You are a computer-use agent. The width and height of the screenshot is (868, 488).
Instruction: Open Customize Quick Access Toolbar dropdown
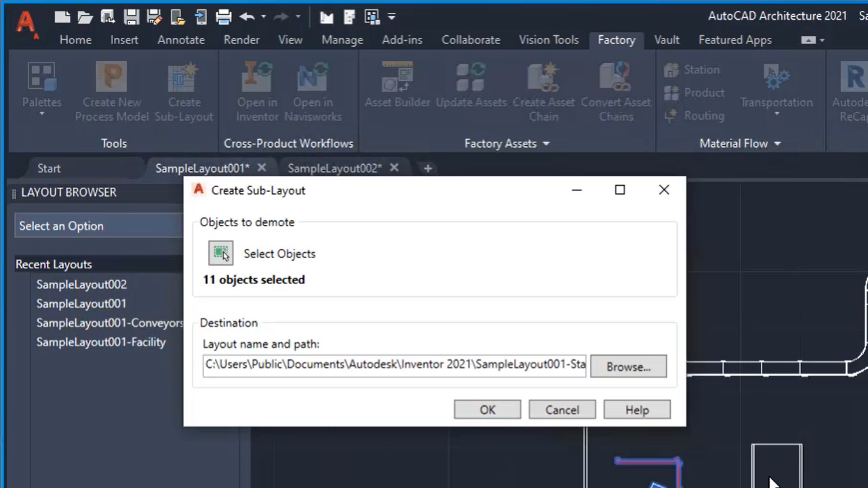pyautogui.click(x=391, y=16)
